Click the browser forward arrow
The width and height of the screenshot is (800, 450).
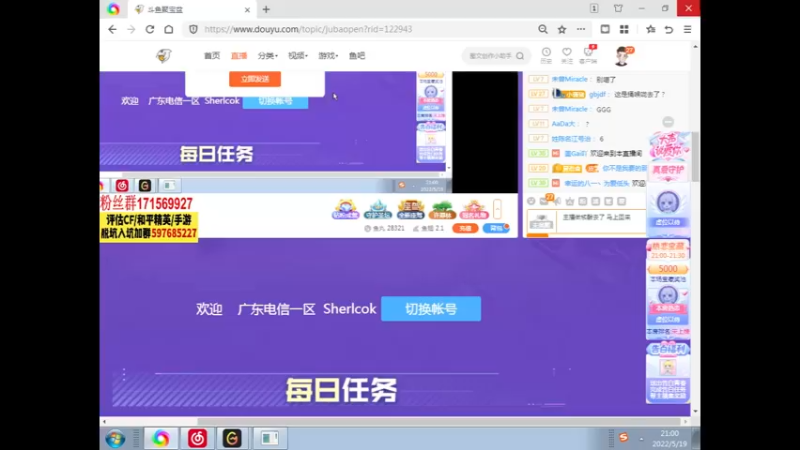coord(131,30)
